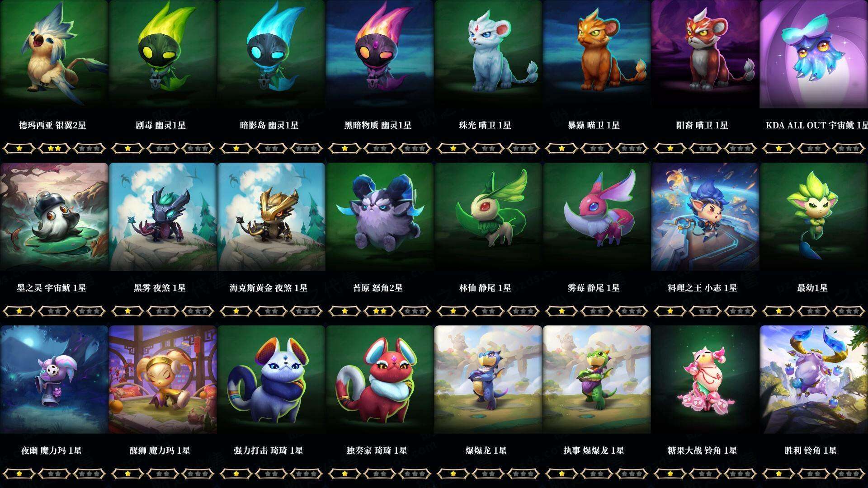Switch 暗影岛 幽灵 to two-star tier

click(271, 148)
